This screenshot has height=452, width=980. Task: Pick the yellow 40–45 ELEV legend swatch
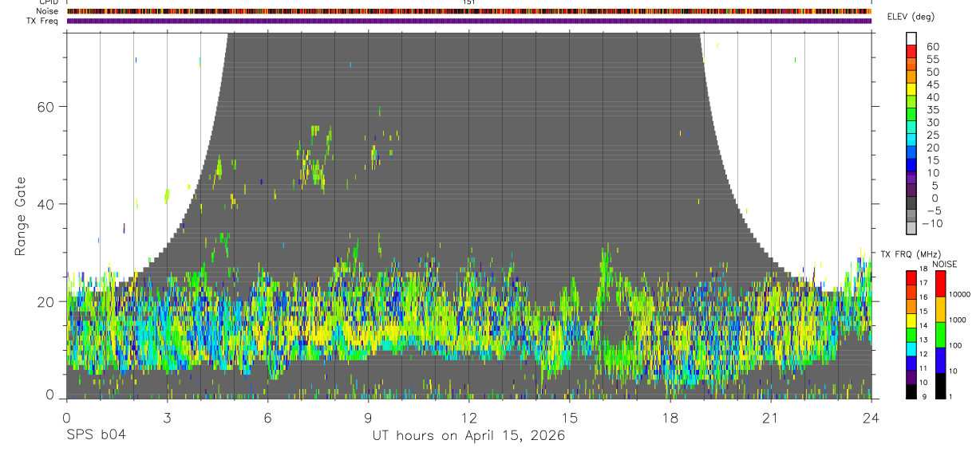click(x=911, y=91)
